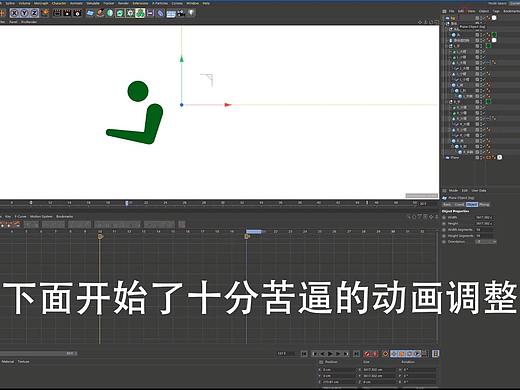Open the Extensions menu

pos(140,3)
